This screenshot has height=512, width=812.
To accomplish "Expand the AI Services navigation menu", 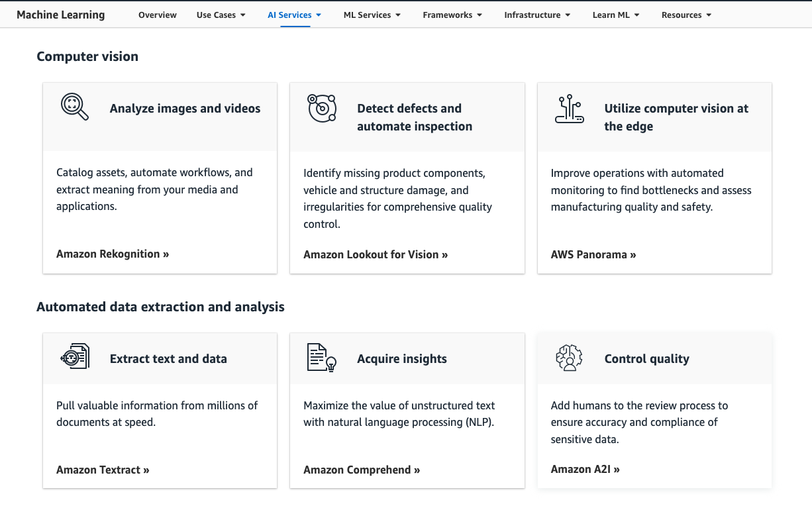I will pyautogui.click(x=295, y=15).
